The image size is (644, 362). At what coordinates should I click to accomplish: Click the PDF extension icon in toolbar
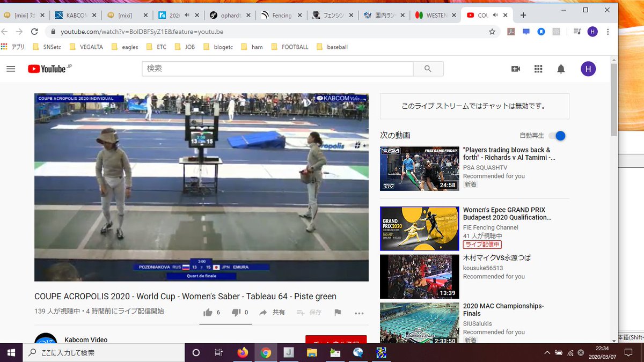pos(511,32)
